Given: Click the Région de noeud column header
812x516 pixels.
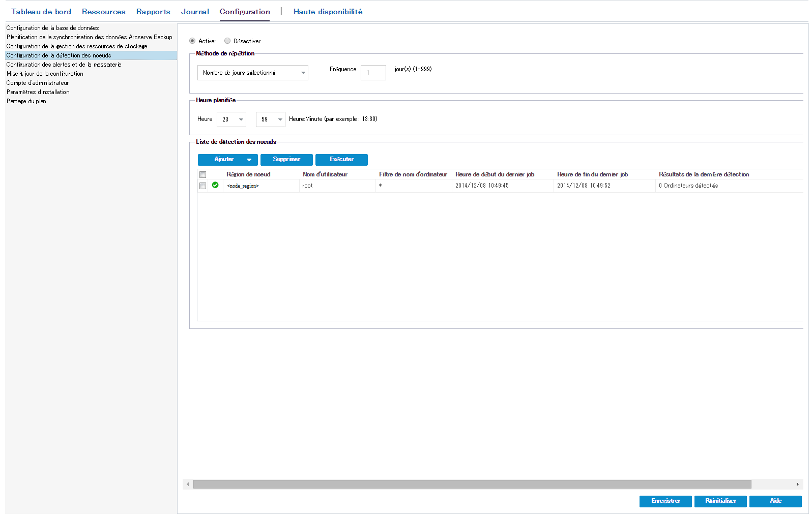Looking at the screenshot, I should (x=261, y=174).
